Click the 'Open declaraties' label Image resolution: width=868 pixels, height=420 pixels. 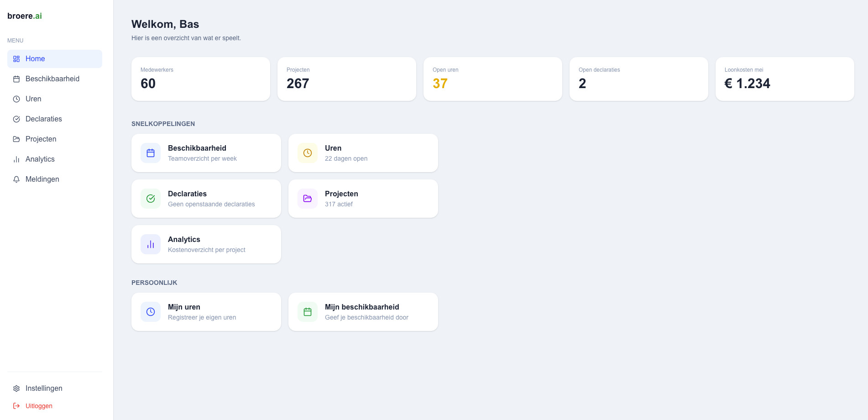click(x=599, y=70)
